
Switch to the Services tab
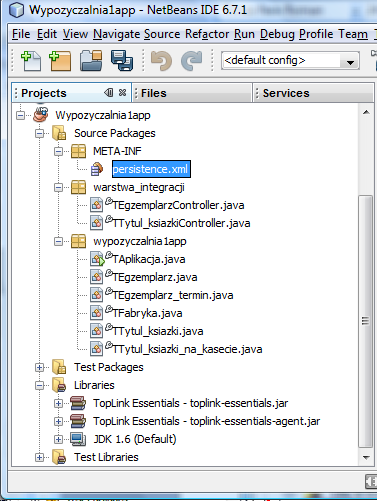coord(313,93)
